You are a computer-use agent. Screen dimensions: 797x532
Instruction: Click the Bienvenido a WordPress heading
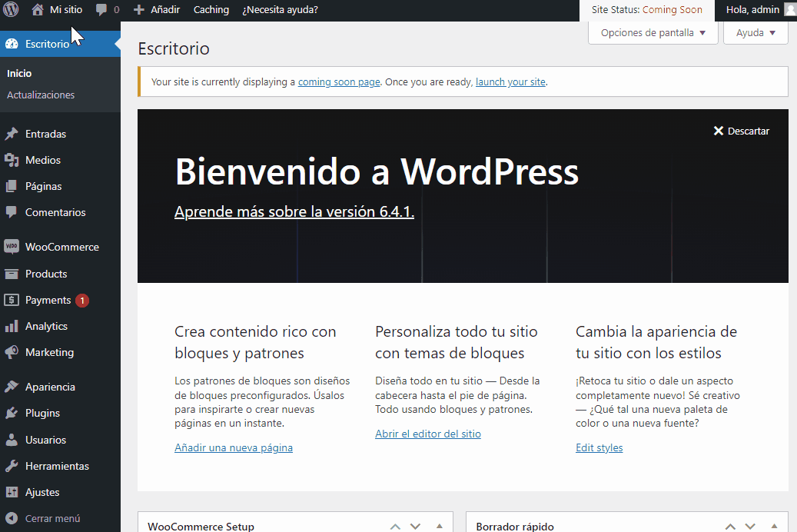pos(377,171)
